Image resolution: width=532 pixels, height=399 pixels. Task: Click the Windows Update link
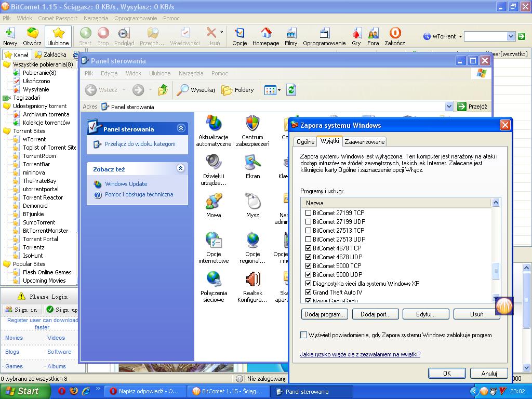click(126, 184)
